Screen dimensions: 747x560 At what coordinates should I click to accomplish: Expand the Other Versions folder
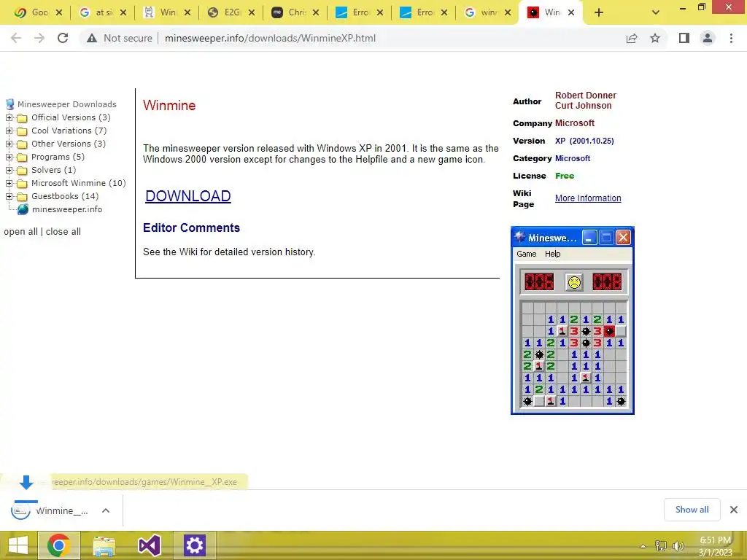point(9,144)
